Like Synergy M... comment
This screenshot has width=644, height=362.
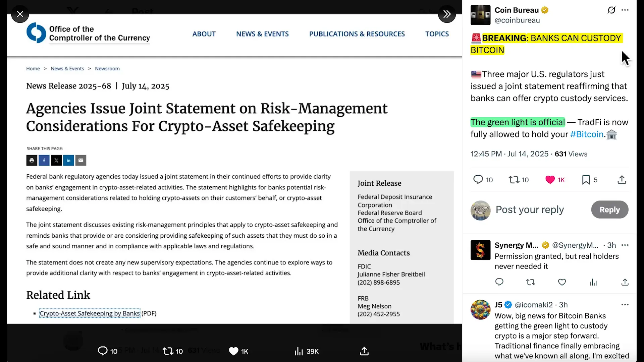(x=562, y=282)
